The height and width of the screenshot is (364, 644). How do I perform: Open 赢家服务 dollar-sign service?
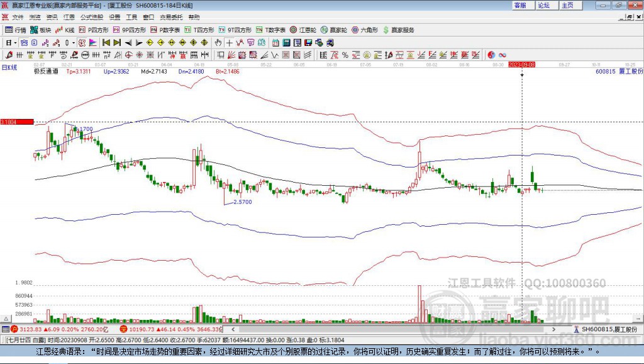point(398,30)
